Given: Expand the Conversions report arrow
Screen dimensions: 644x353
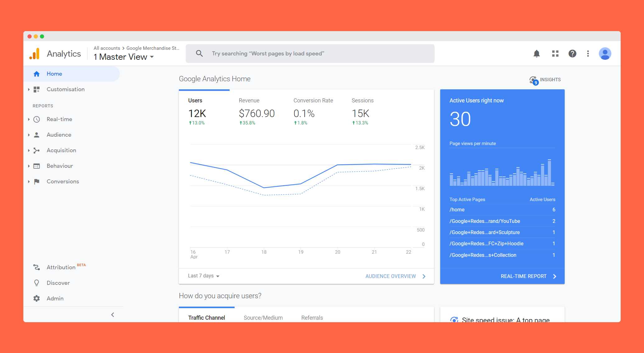Looking at the screenshot, I should tap(29, 181).
